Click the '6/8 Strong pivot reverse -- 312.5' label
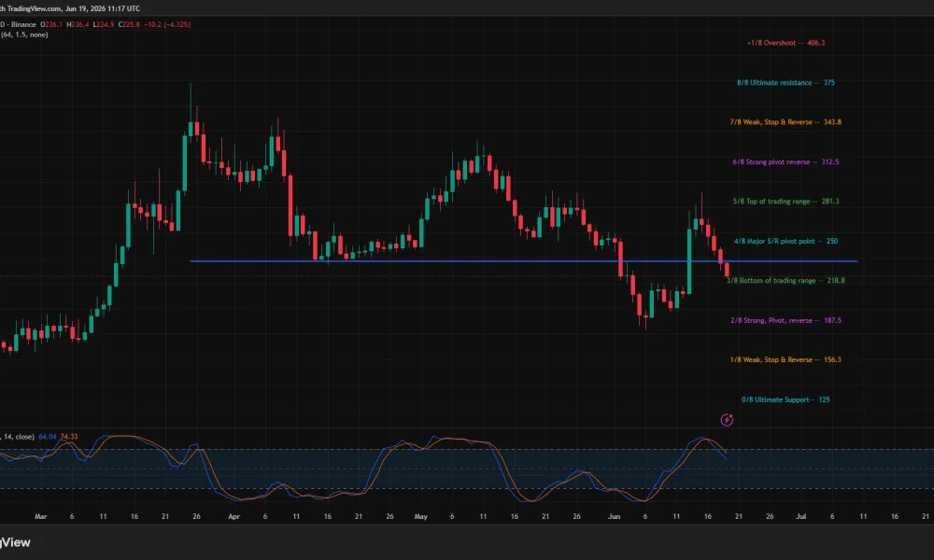Viewport: 934px width, 560px height. pyautogui.click(x=785, y=161)
